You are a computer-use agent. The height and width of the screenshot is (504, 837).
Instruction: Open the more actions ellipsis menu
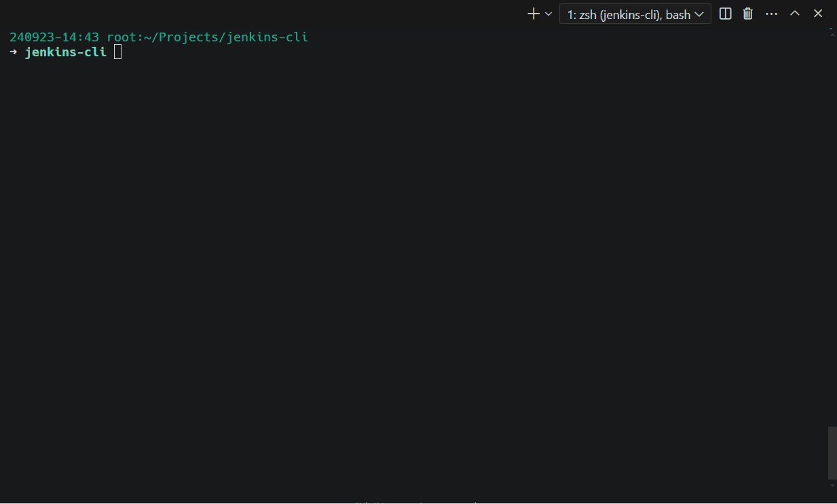coord(771,14)
